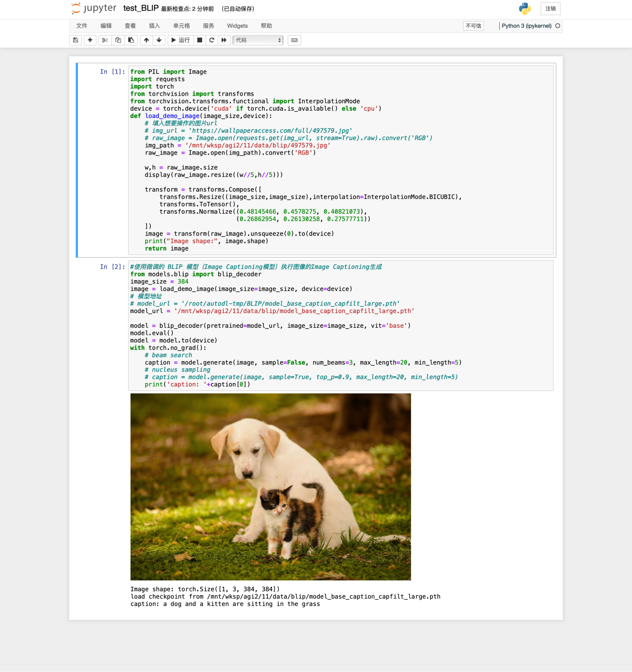Open the 编辑 menu
Image resolution: width=632 pixels, height=672 pixels.
click(x=106, y=26)
